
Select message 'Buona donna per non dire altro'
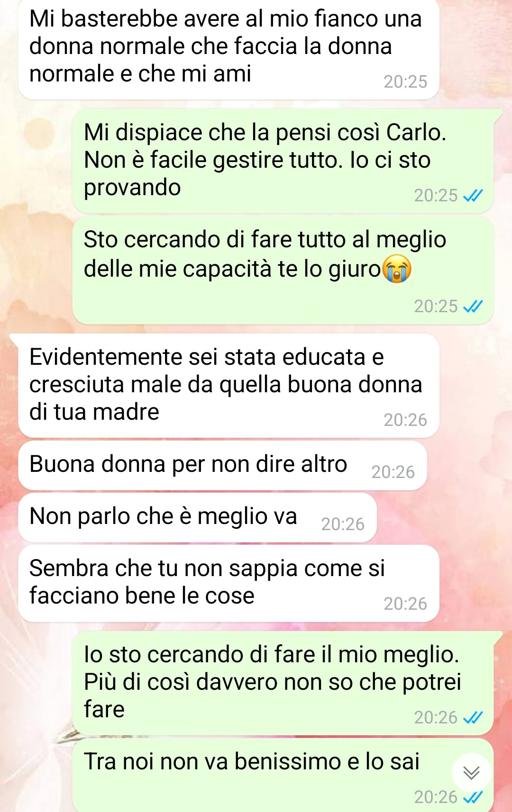pyautogui.click(x=222, y=466)
